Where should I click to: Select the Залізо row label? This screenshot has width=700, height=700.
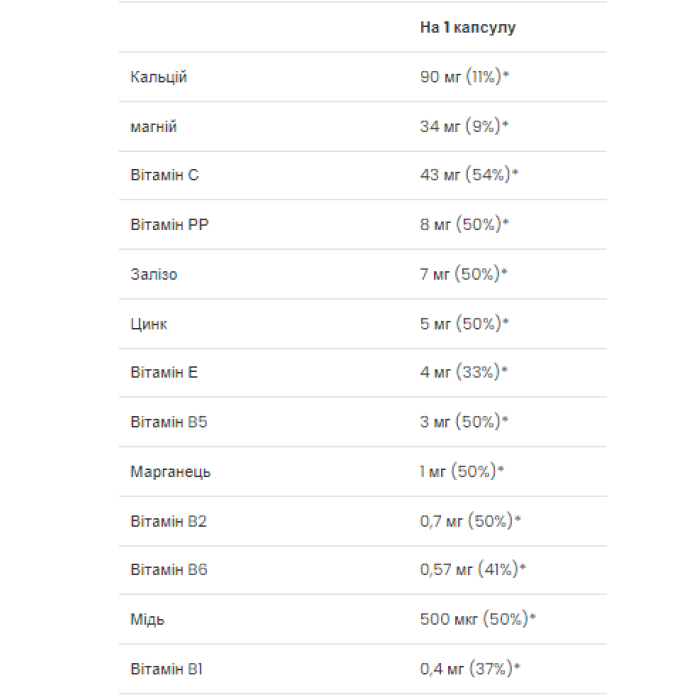pyautogui.click(x=154, y=273)
